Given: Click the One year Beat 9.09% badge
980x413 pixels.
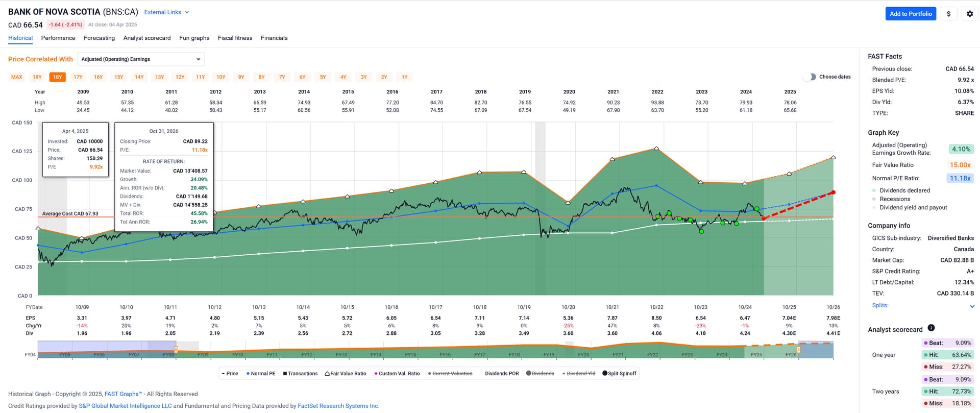Looking at the screenshot, I should [947, 343].
